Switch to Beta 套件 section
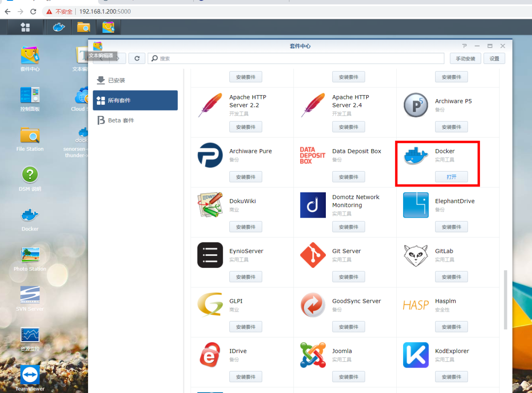Image resolution: width=532 pixels, height=393 pixels. click(x=121, y=120)
